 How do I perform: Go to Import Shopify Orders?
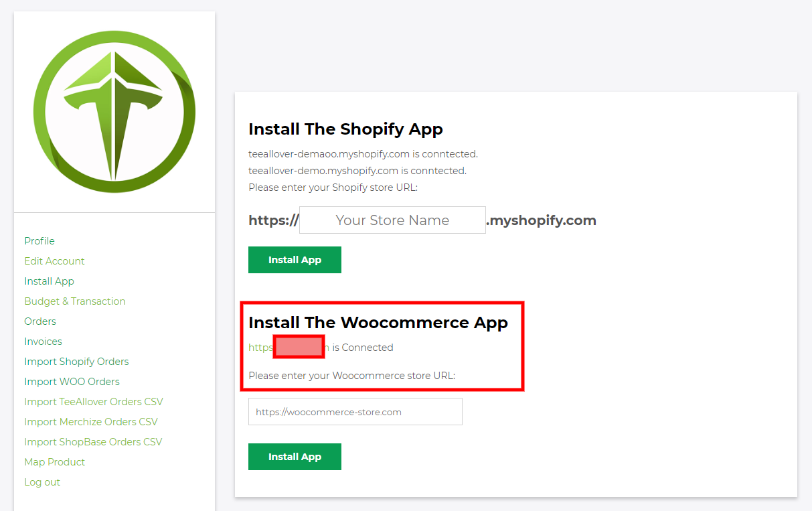point(76,362)
